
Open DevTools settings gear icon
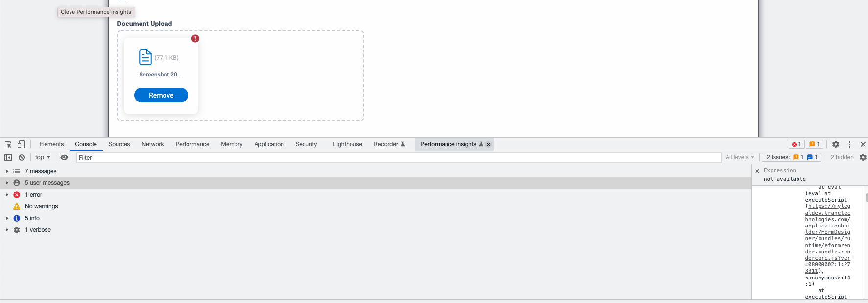[836, 144]
